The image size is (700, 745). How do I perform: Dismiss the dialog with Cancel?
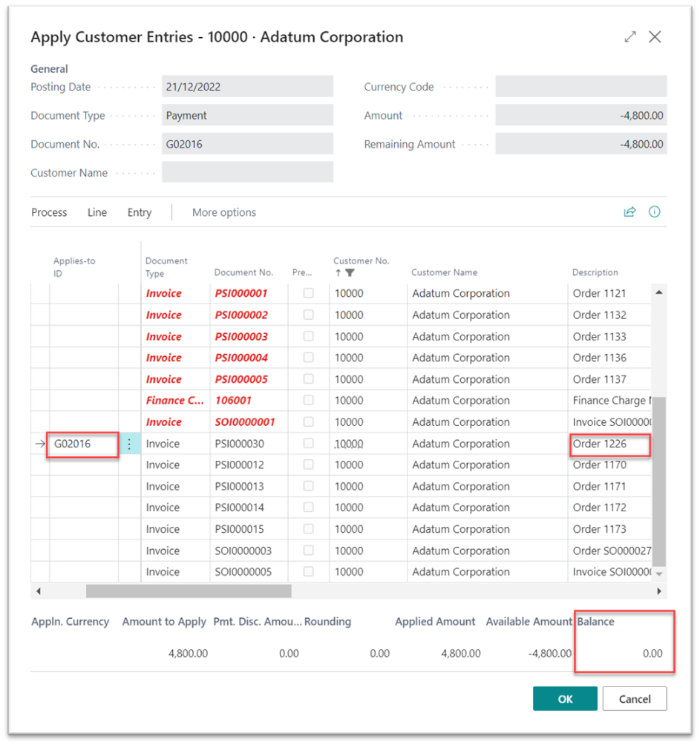635,698
